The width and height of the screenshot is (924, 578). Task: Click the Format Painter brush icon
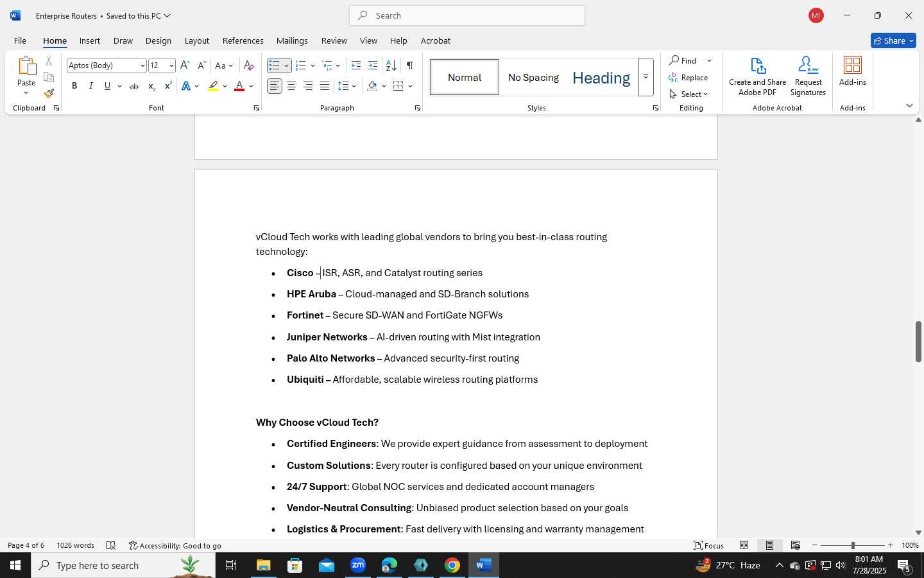49,93
